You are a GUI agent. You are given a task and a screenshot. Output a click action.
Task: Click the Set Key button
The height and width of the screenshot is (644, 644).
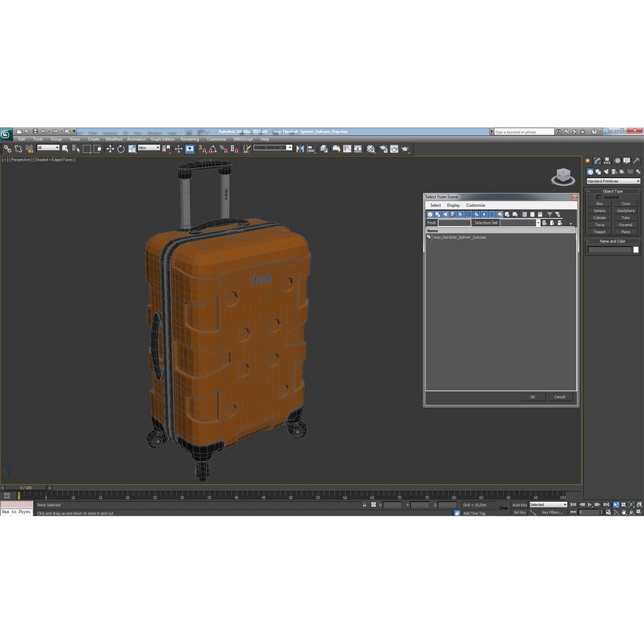pyautogui.click(x=519, y=513)
